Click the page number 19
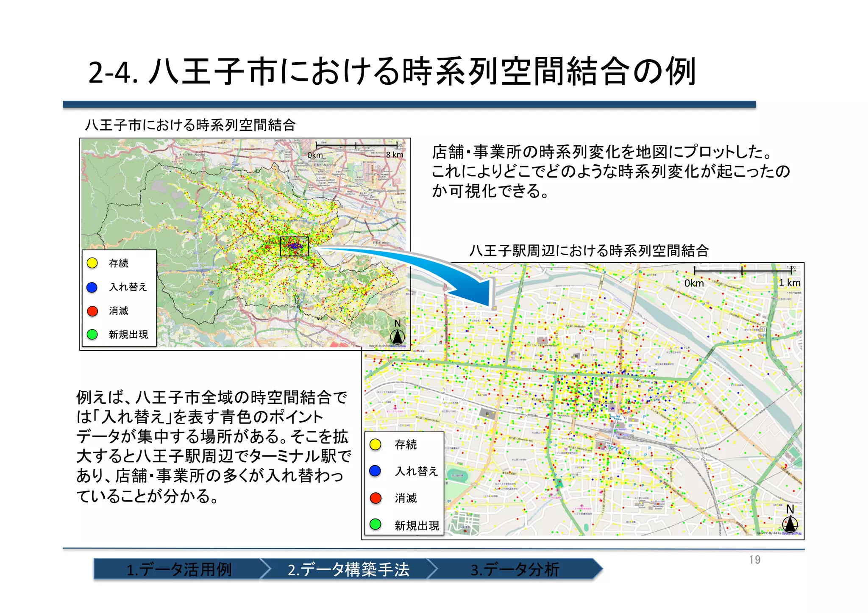This screenshot has height=613, width=868. click(754, 560)
